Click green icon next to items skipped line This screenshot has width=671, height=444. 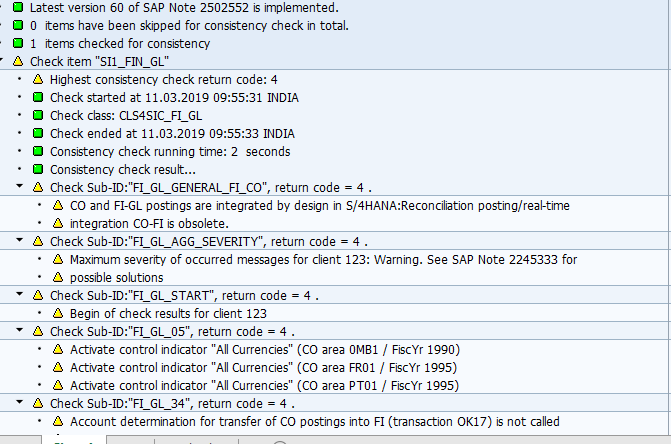(x=18, y=25)
